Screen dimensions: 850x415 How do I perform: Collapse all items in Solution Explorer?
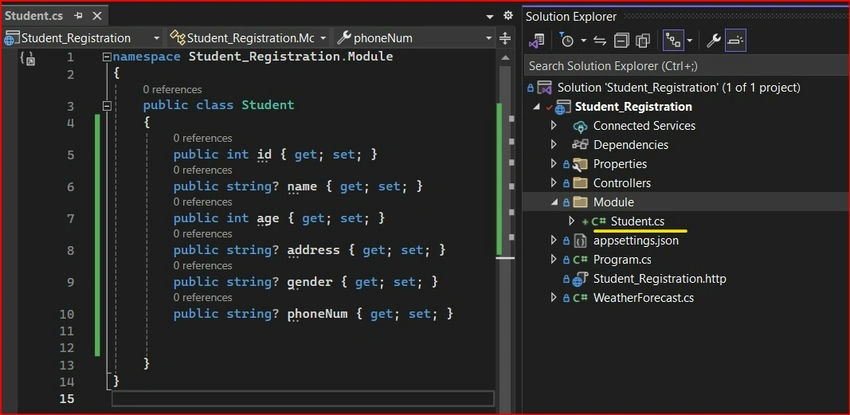point(621,41)
